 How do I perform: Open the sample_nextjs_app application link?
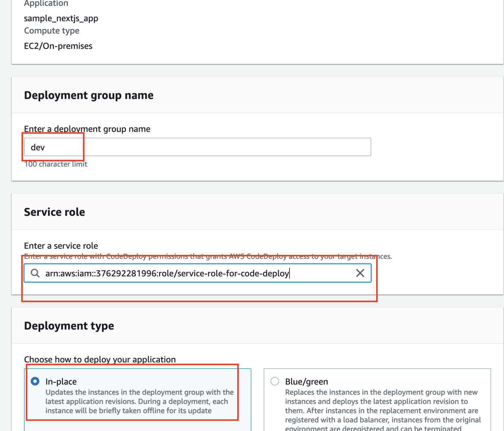pyautogui.click(x=61, y=18)
